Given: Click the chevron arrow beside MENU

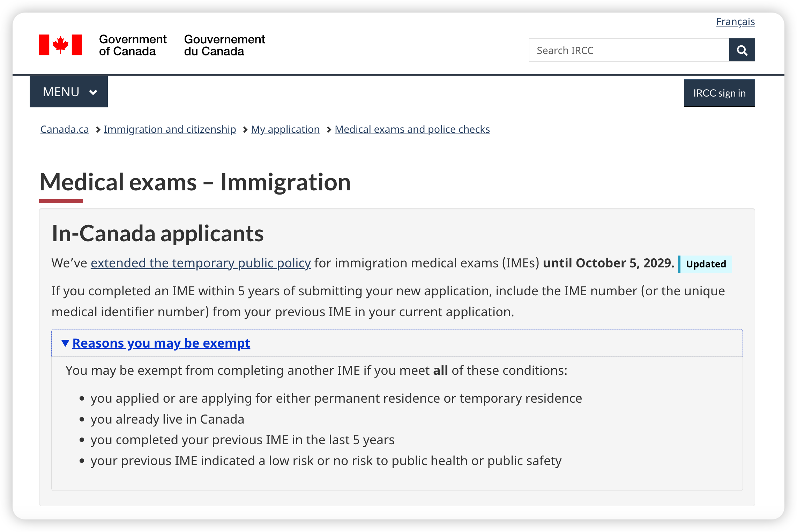Looking at the screenshot, I should (x=93, y=92).
